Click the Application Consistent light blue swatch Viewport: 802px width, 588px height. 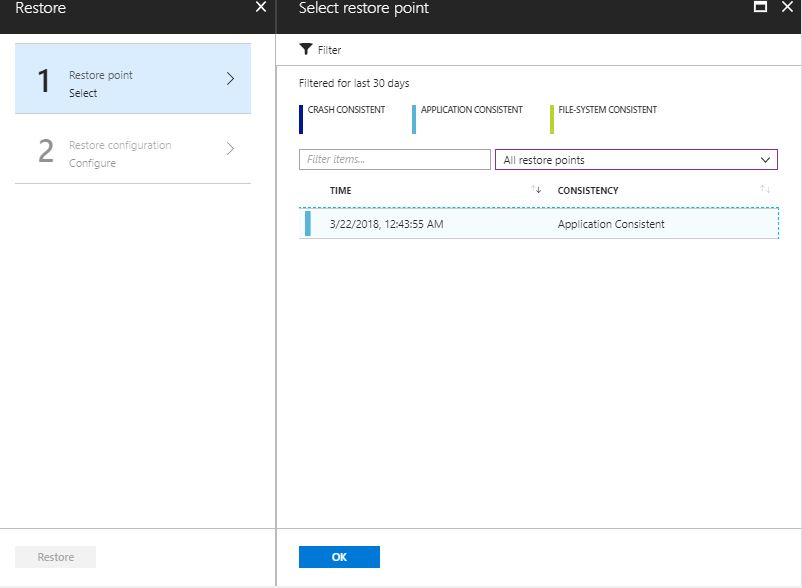414,119
